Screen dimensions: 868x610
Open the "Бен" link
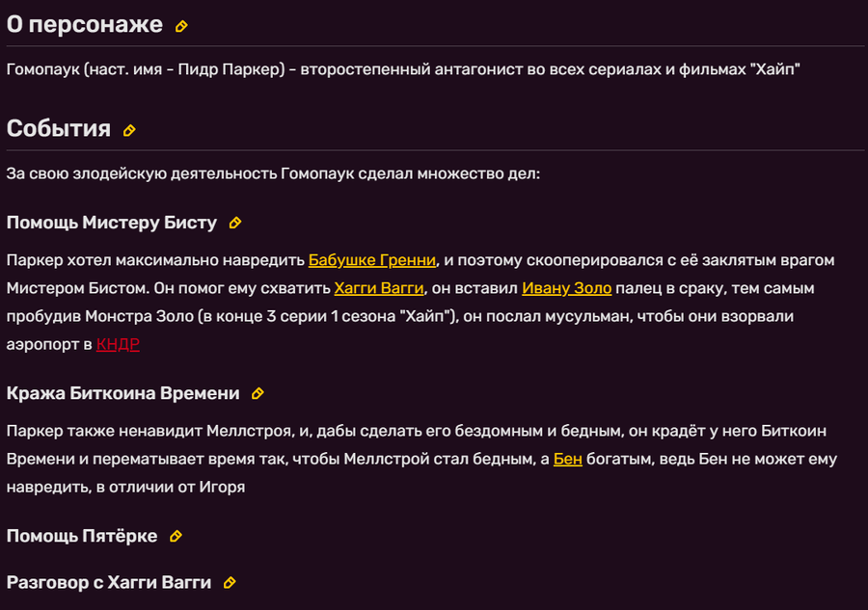click(567, 459)
